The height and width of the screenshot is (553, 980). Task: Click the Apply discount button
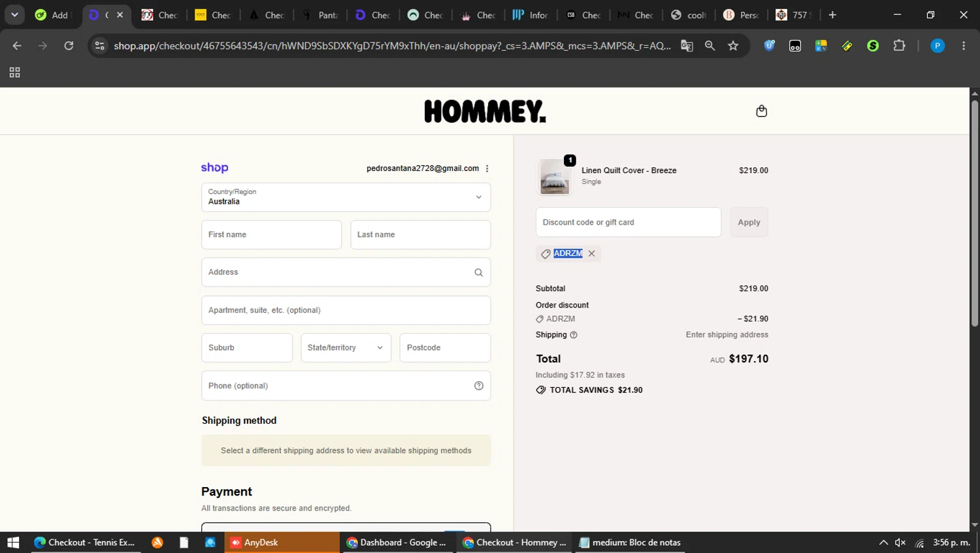749,223
